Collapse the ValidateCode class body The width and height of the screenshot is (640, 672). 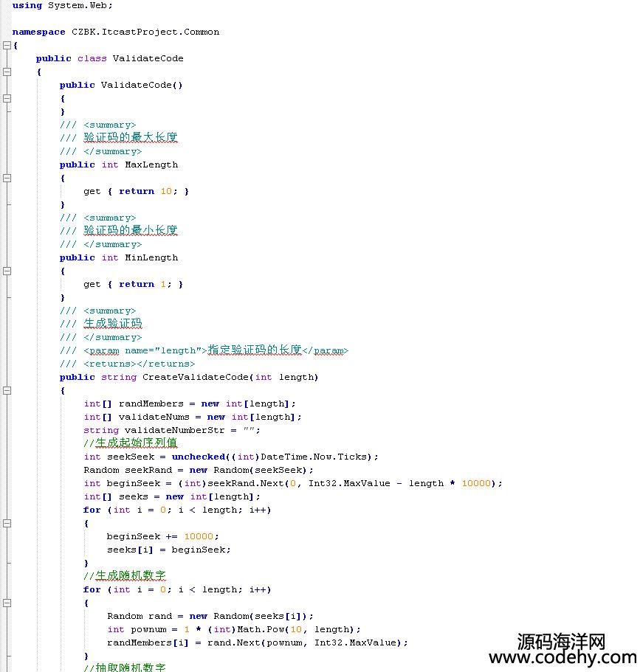[7, 72]
